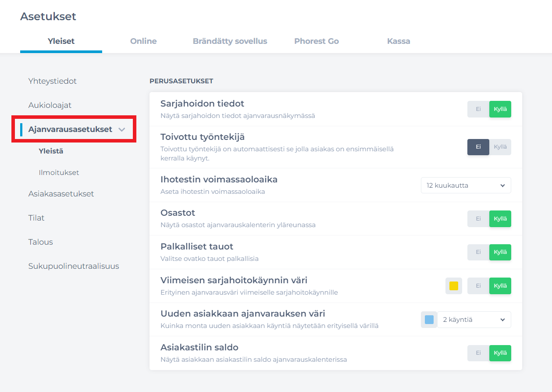Open Tilat in the sidebar

point(36,218)
